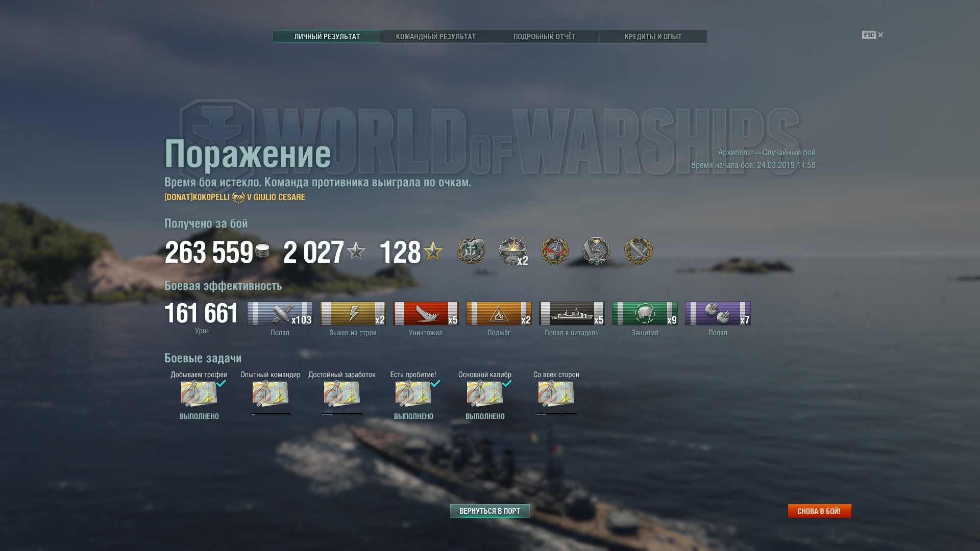Viewport: 980px width, 551px height.
Task: Click the Вывел из строя ribbon
Action: [353, 313]
